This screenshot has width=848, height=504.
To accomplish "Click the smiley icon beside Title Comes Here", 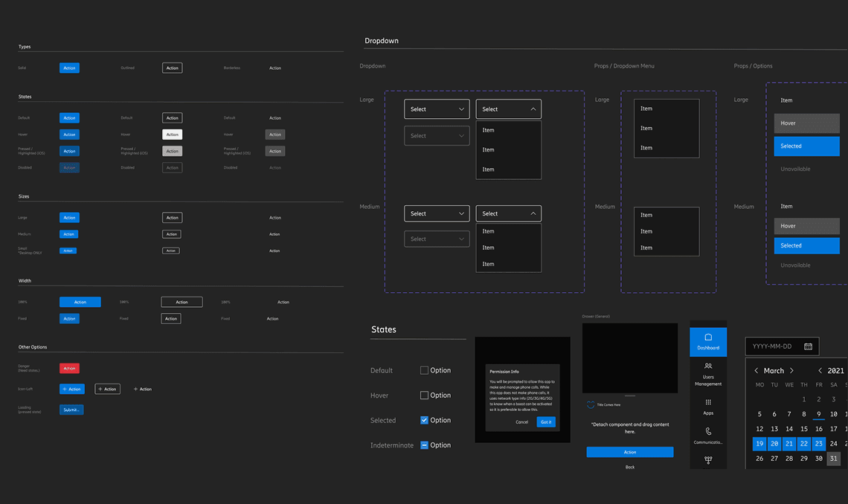I will (591, 404).
